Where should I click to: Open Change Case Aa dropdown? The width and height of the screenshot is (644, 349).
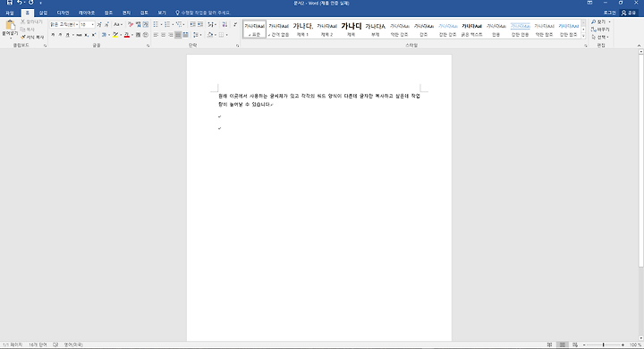118,25
